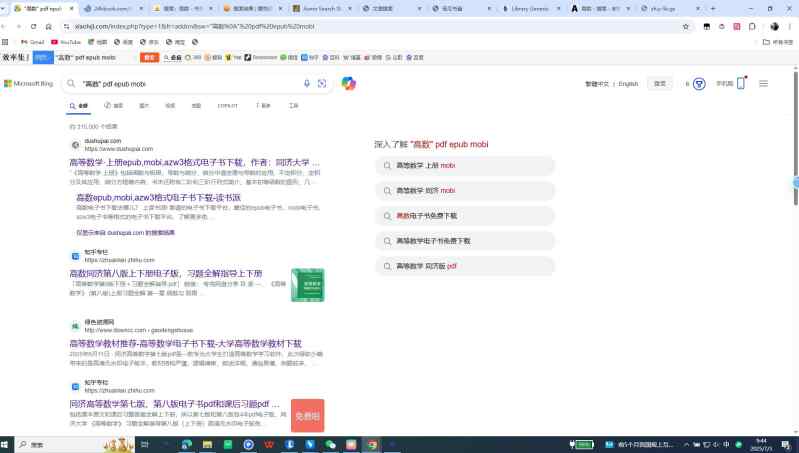The image size is (799, 453).
Task: Open Edge browser from the taskbar
Action: point(187,444)
